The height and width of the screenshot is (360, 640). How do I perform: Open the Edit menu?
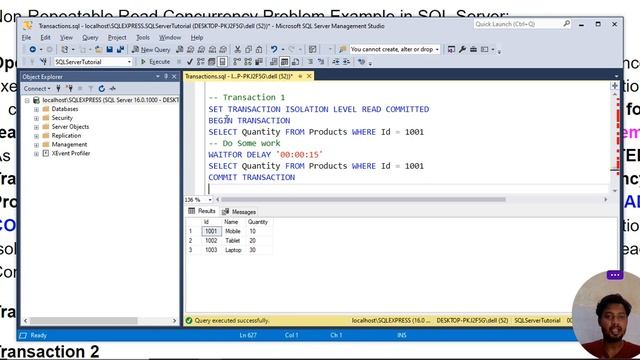45,37
